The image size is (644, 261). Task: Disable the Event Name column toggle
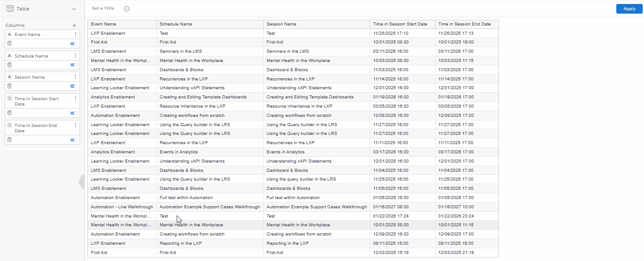[x=73, y=43]
